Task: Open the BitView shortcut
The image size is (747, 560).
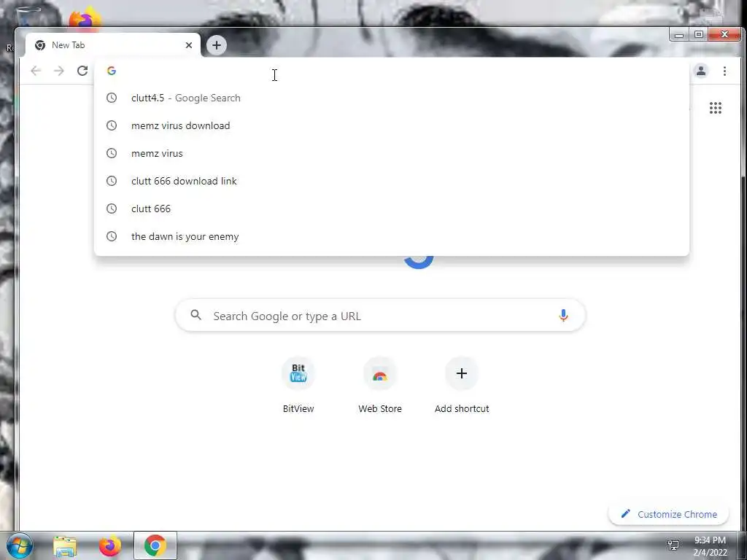Action: [298, 386]
